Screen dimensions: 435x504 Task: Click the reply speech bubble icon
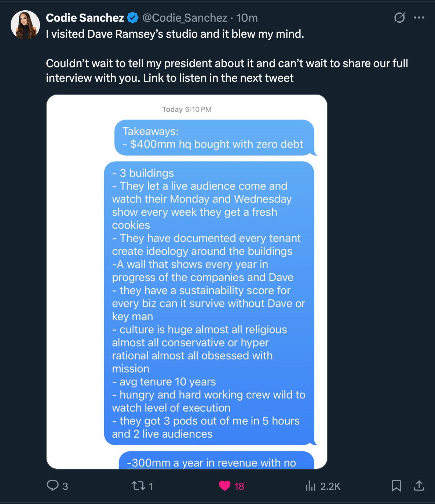(53, 486)
